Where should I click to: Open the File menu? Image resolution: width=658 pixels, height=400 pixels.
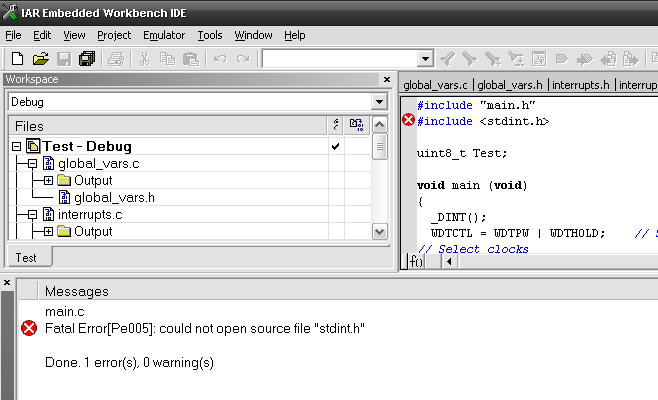coord(13,35)
